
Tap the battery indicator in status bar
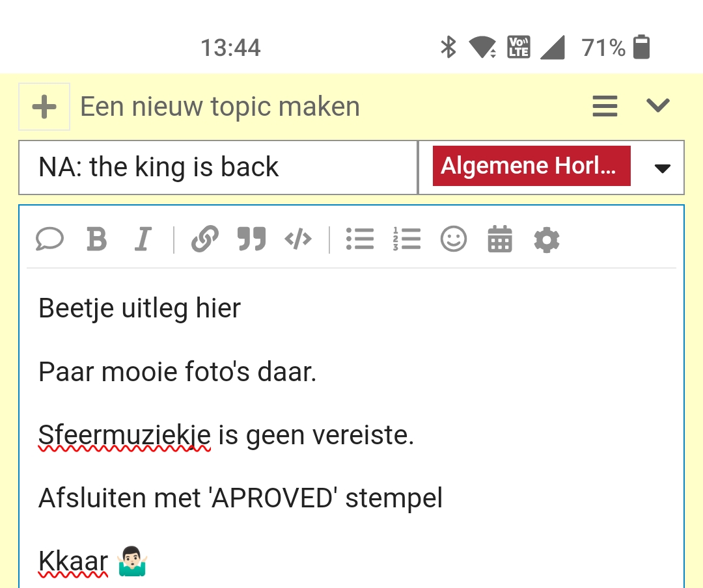pos(641,47)
